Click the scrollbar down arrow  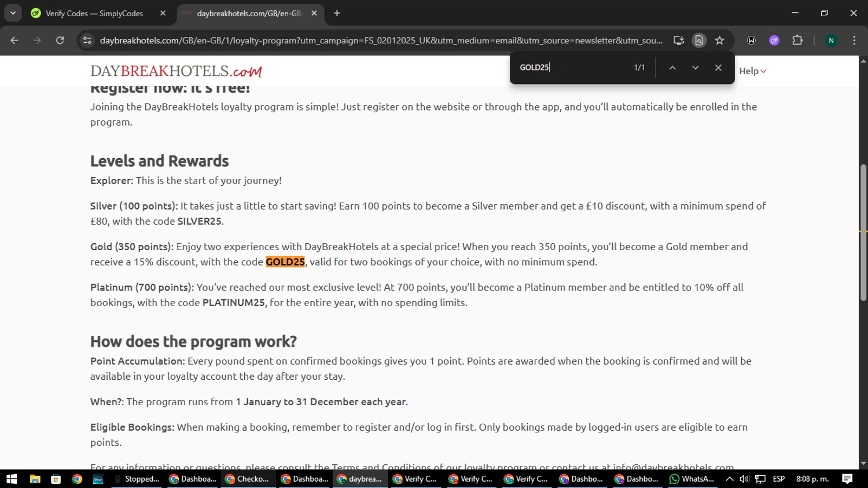click(x=863, y=464)
